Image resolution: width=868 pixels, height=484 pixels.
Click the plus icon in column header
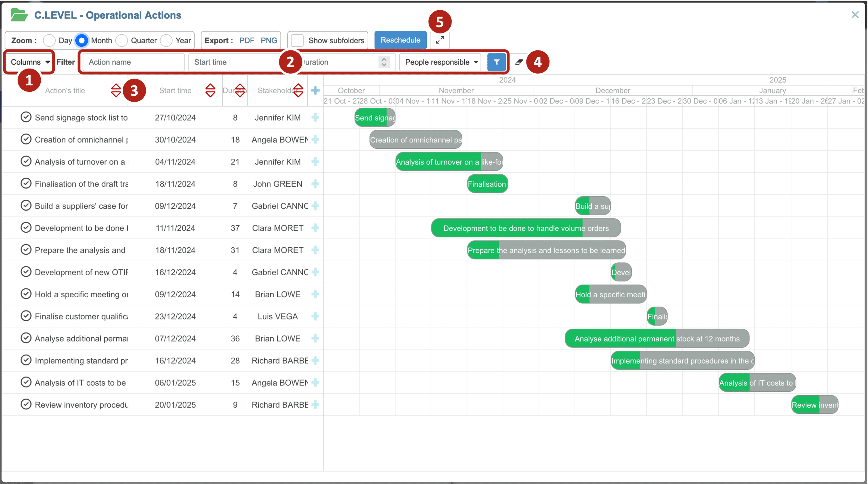tap(315, 91)
